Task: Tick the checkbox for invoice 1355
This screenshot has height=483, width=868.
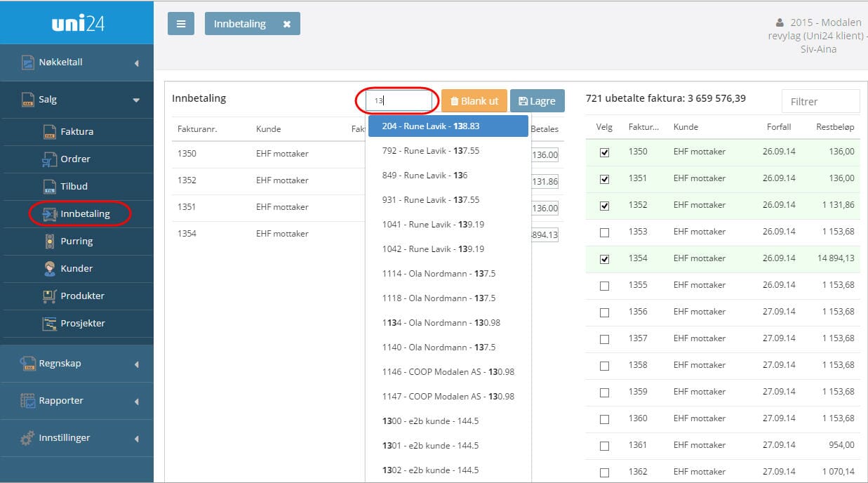Action: click(x=604, y=286)
